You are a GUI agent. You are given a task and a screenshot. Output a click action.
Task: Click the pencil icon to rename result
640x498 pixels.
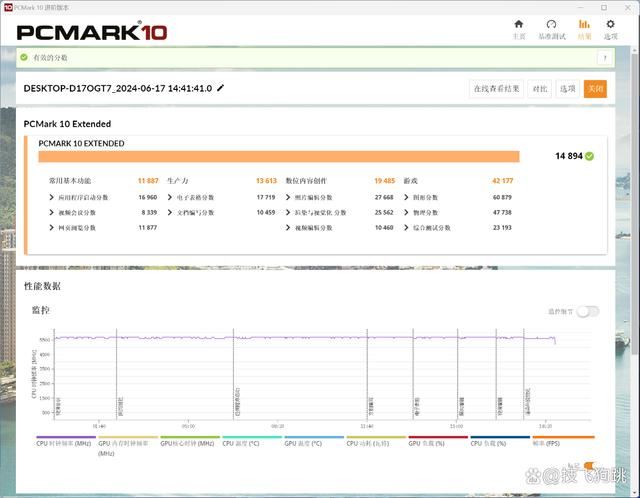(x=221, y=88)
